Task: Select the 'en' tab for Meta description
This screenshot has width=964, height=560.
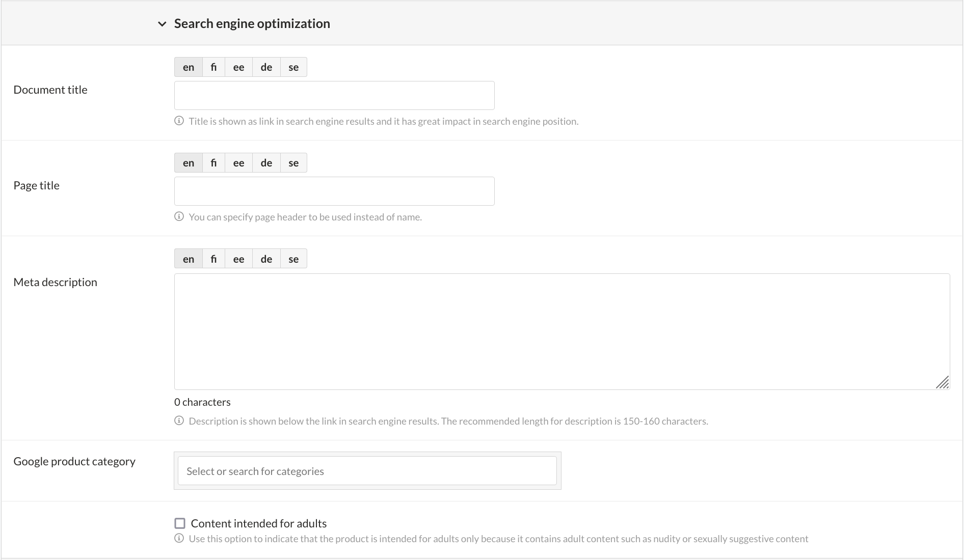Action: [189, 259]
